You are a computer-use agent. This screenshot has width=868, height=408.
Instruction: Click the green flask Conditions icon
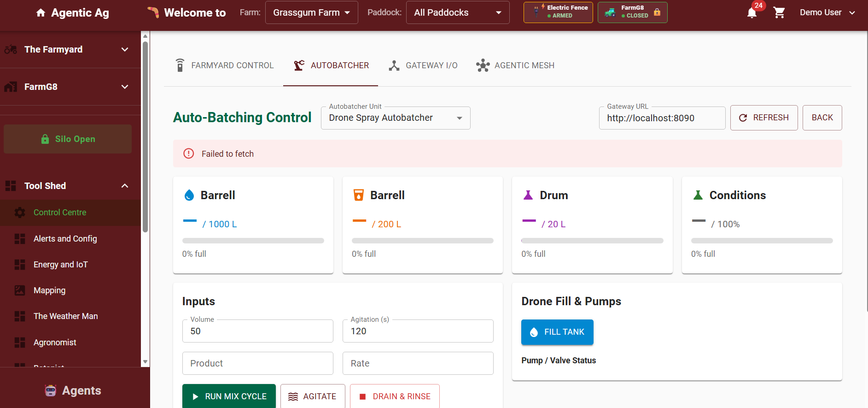[698, 195]
